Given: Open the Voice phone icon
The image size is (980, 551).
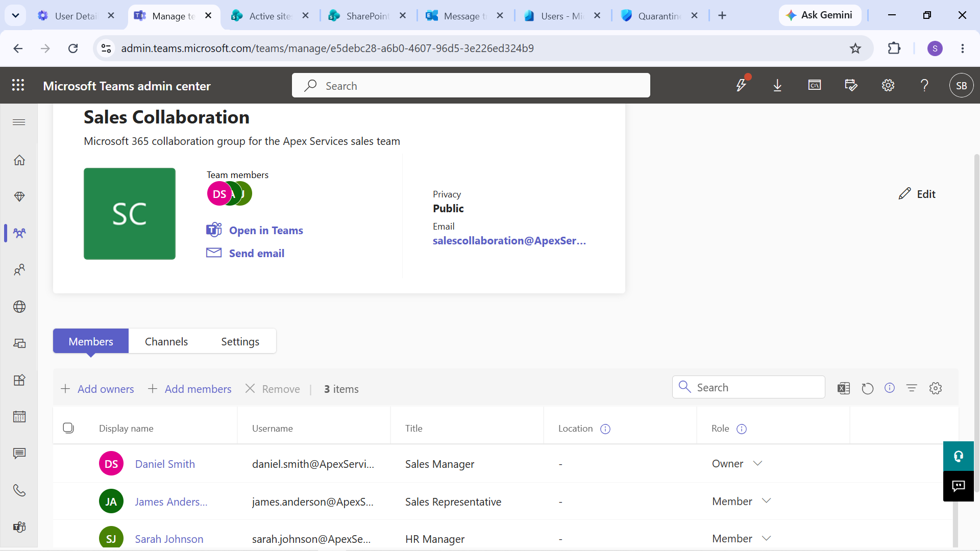Looking at the screenshot, I should (x=19, y=490).
